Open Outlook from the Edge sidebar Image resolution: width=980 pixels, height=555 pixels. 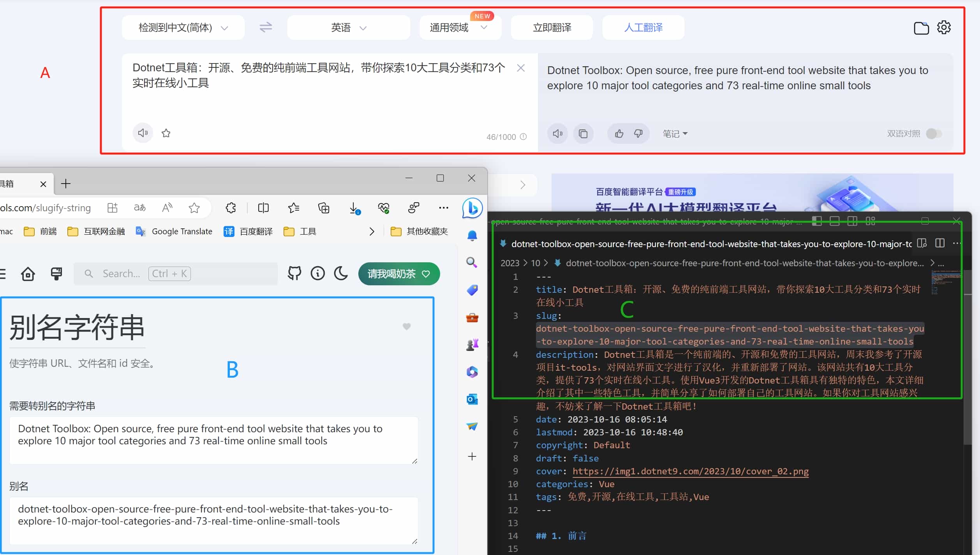point(472,399)
